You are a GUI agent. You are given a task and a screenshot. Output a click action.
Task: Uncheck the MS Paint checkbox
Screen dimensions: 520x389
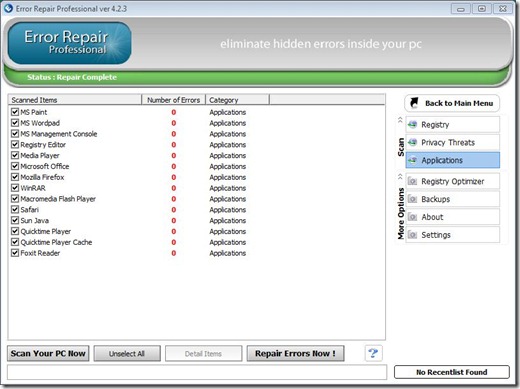[15, 112]
